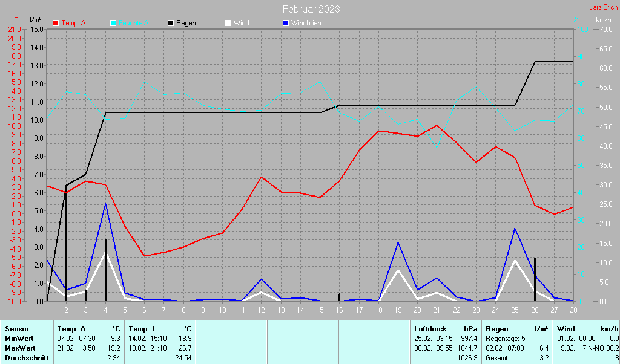
Task: Click the blue Windböen legend square
Action: [286, 23]
